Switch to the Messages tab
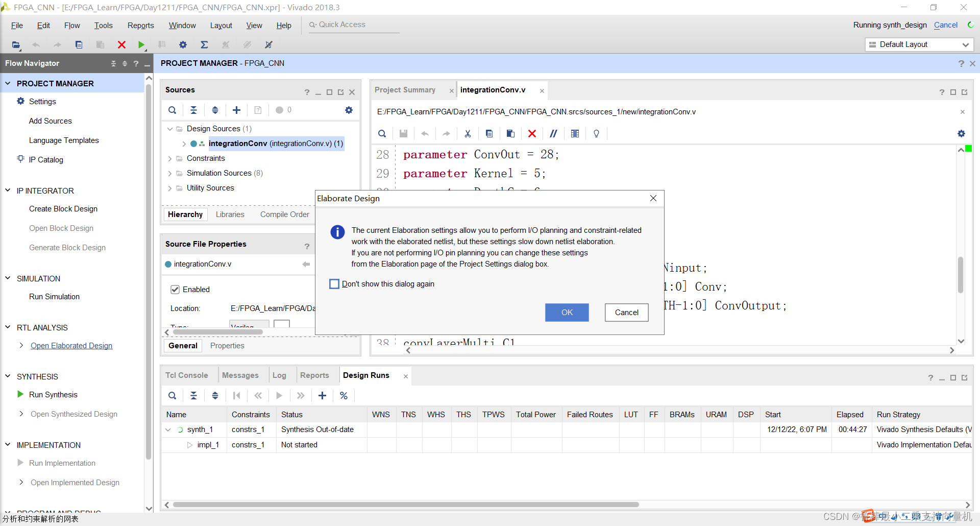Image resolution: width=980 pixels, height=526 pixels. tap(240, 375)
